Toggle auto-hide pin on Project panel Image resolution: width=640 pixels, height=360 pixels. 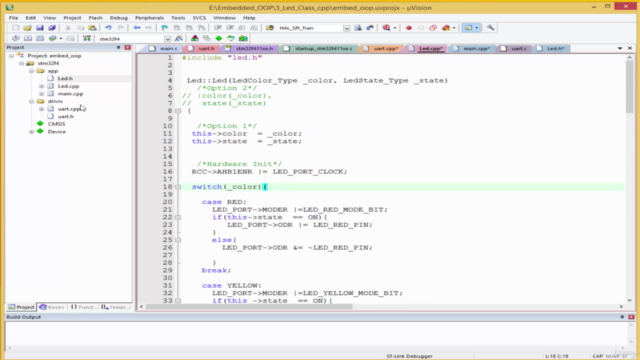[118, 48]
